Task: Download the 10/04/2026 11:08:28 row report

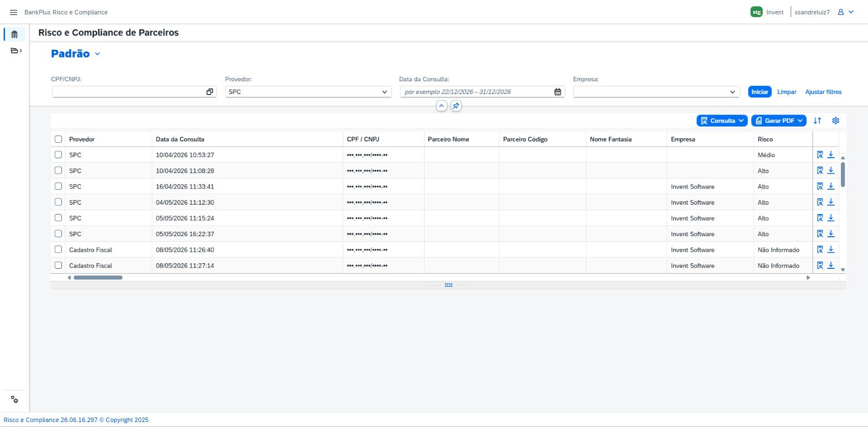Action: [831, 170]
